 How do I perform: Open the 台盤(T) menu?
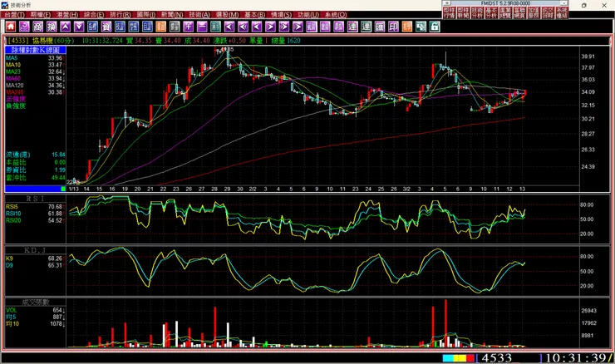[12, 15]
